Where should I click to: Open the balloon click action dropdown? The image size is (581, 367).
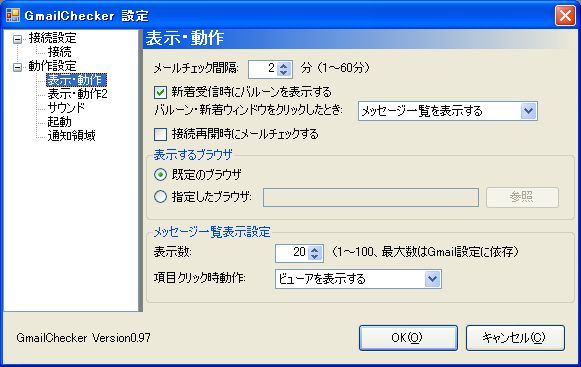(528, 111)
